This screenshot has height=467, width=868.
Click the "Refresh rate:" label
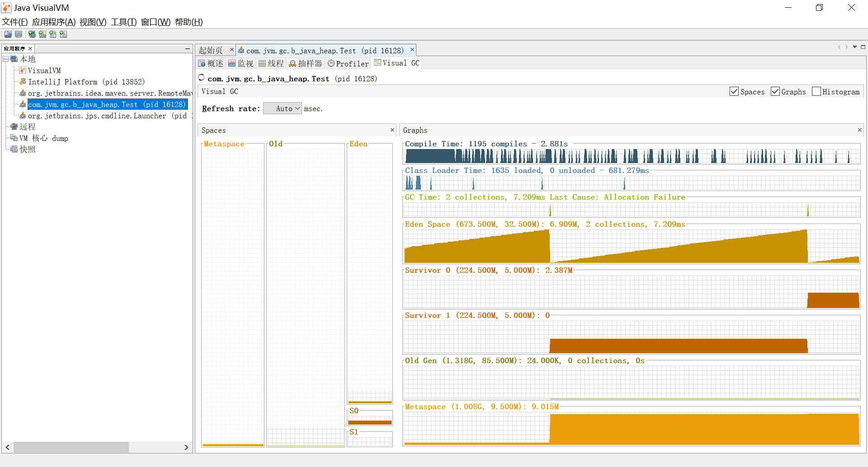point(231,108)
